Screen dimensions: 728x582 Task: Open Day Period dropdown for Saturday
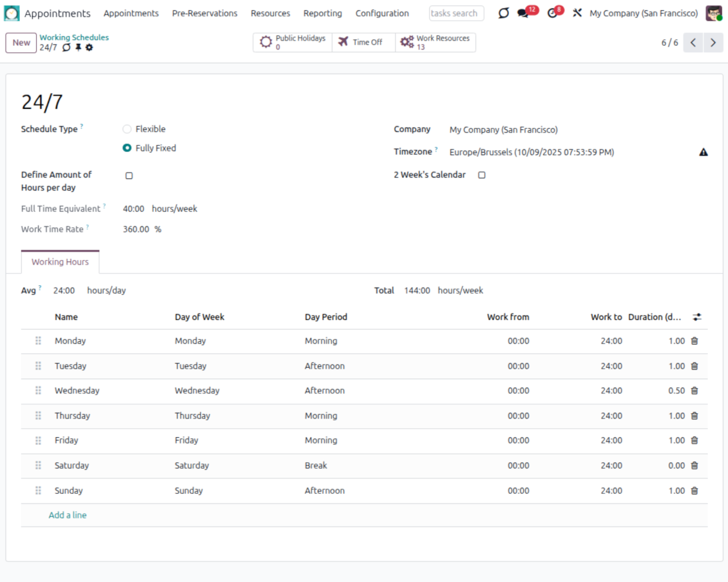tap(361, 465)
